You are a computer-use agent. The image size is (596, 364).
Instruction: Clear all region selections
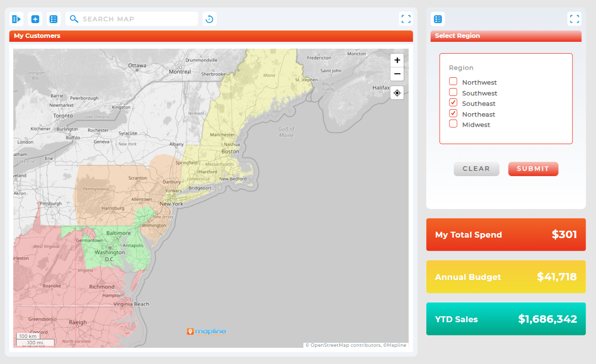[476, 169]
